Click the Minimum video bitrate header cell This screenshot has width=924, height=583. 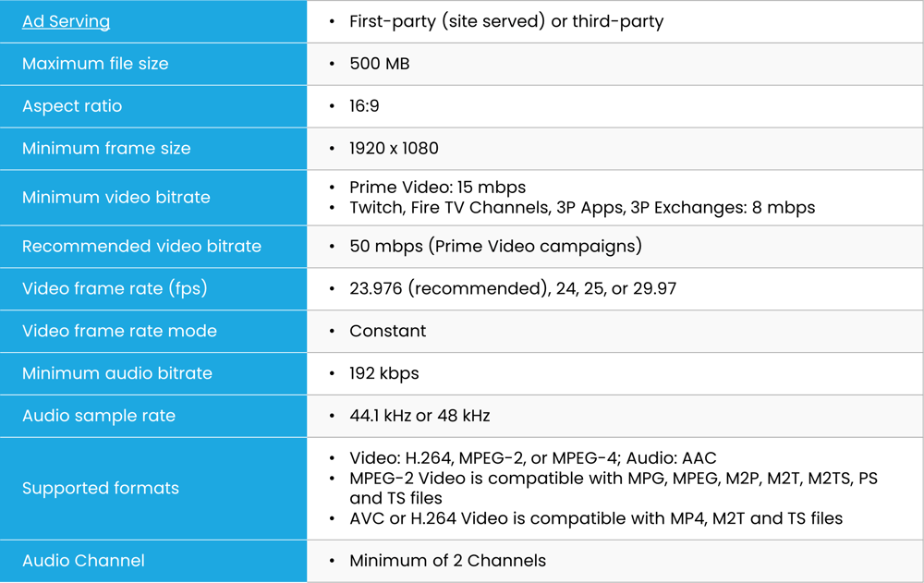tap(116, 197)
